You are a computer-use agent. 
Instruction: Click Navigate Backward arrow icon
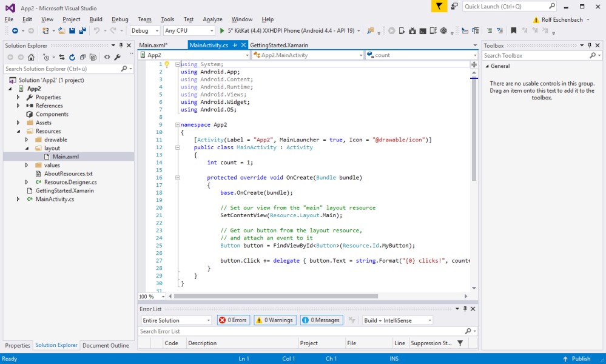point(16,30)
